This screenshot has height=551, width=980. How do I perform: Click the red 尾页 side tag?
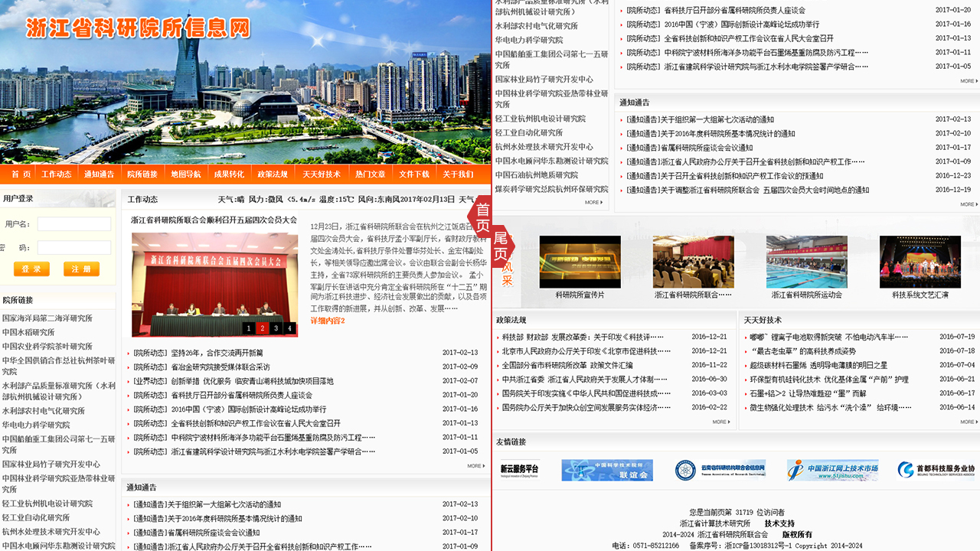[x=500, y=246]
